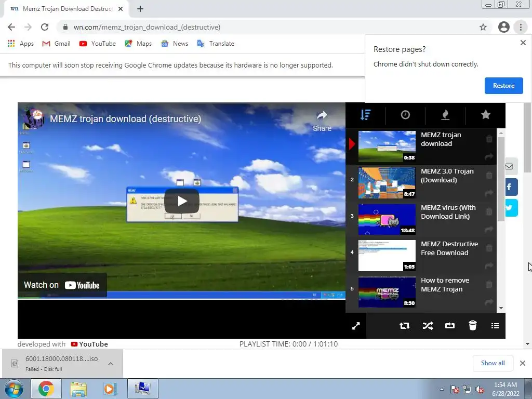Close the Memz Trojan Download tab
The image size is (532, 399).
[121, 9]
